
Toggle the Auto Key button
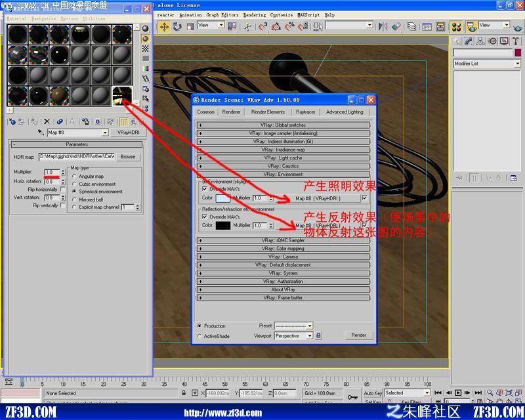(373, 393)
